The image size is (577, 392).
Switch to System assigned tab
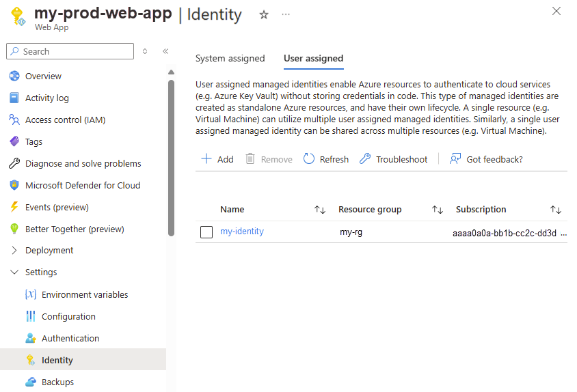pyautogui.click(x=230, y=59)
